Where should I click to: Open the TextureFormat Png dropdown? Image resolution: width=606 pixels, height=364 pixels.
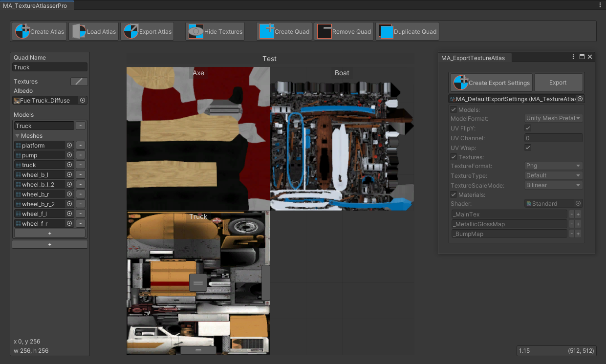coord(553,166)
